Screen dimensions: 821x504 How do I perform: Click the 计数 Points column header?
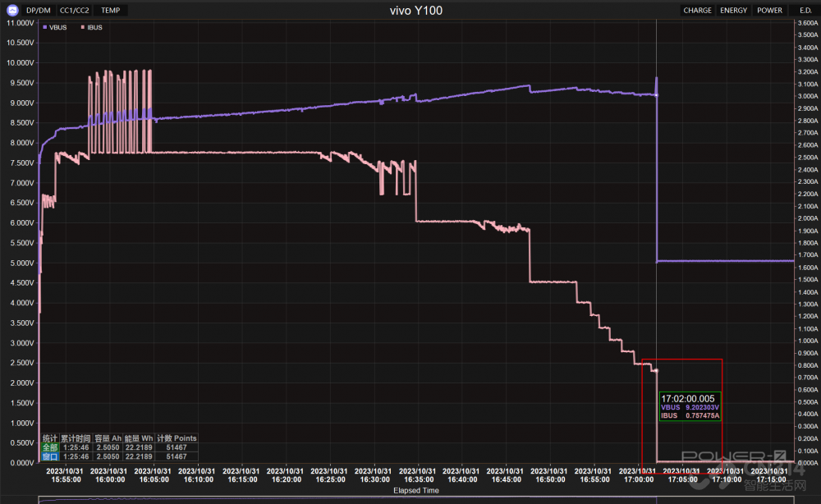177,438
